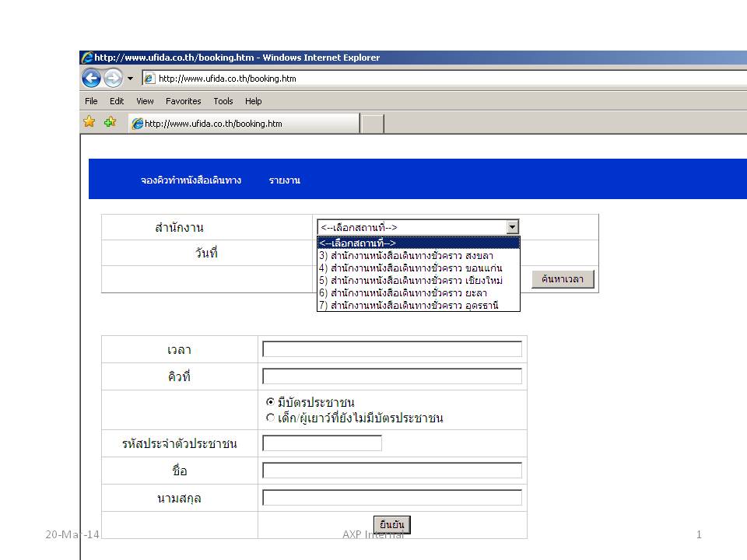Choose option 5 เชียงใหม่ in list
The height and width of the screenshot is (560, 747).
[x=419, y=281]
